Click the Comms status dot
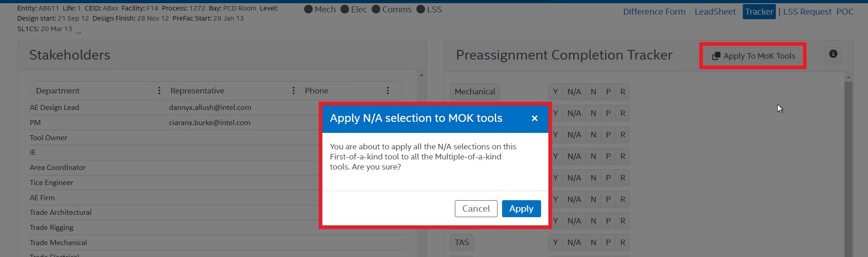This screenshot has width=868, height=257. 376,10
